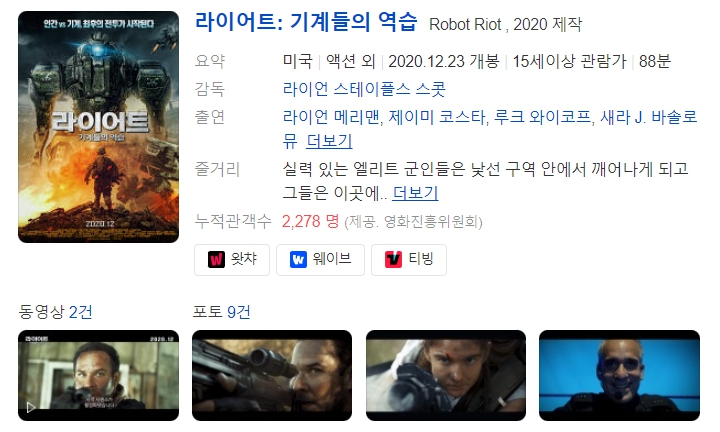The height and width of the screenshot is (432, 720).
Task: Click the Tving logo icon
Action: click(394, 259)
